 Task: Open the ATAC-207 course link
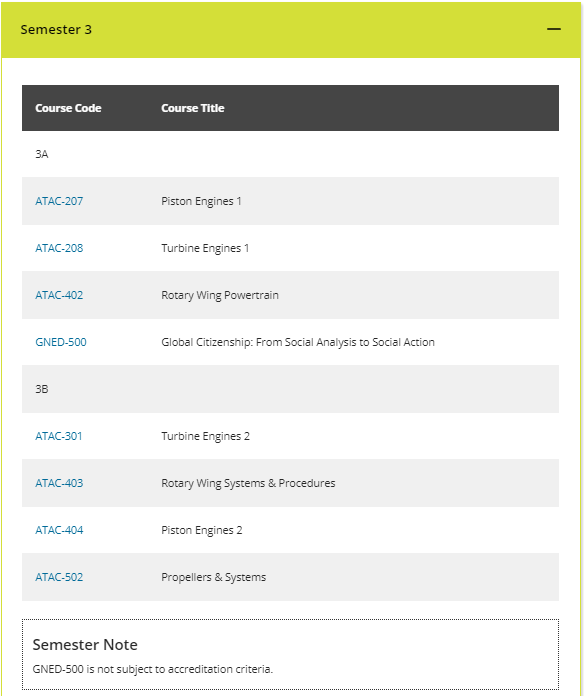[x=59, y=201]
